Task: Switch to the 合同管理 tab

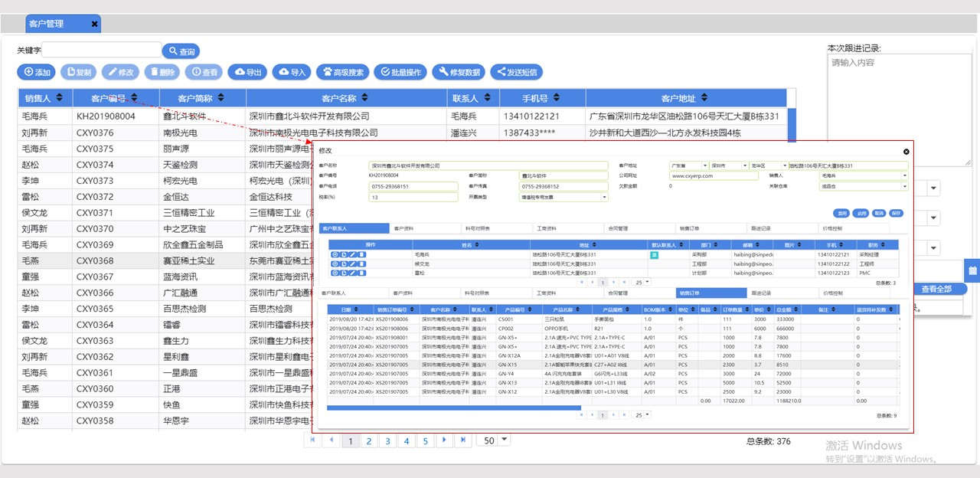Action: pos(620,228)
